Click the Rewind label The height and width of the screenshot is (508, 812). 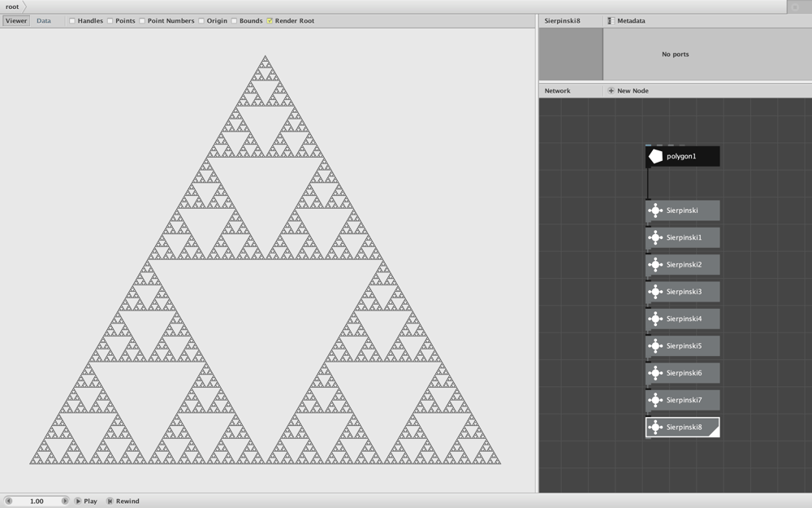click(127, 501)
